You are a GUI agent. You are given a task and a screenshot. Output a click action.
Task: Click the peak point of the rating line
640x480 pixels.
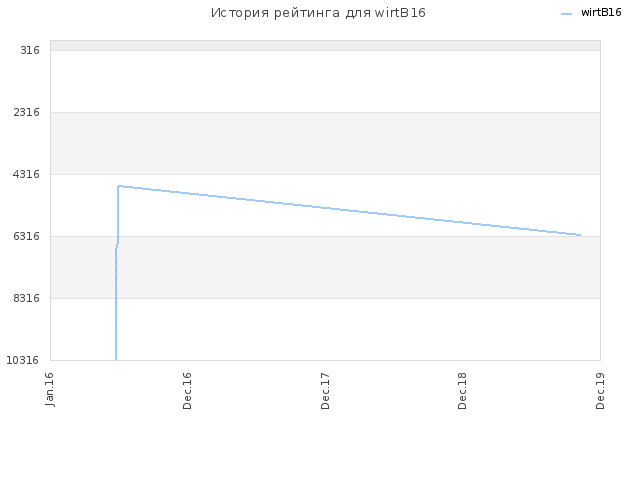[118, 186]
